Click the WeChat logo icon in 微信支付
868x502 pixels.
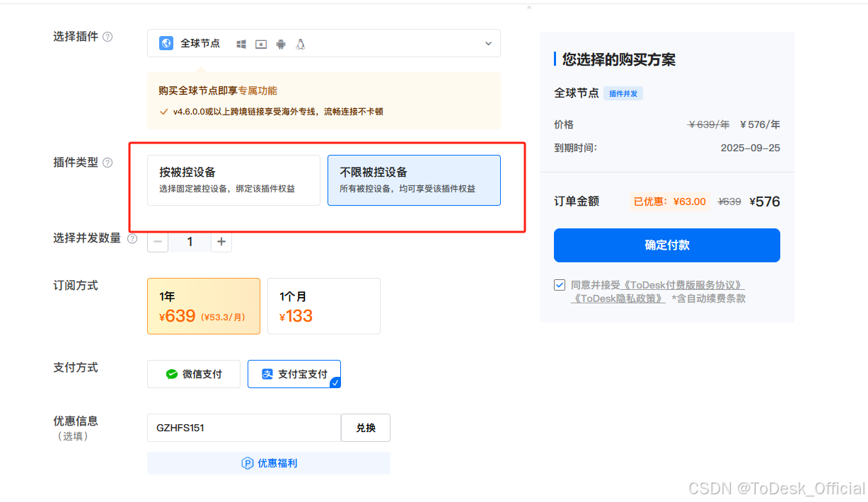[171, 374]
